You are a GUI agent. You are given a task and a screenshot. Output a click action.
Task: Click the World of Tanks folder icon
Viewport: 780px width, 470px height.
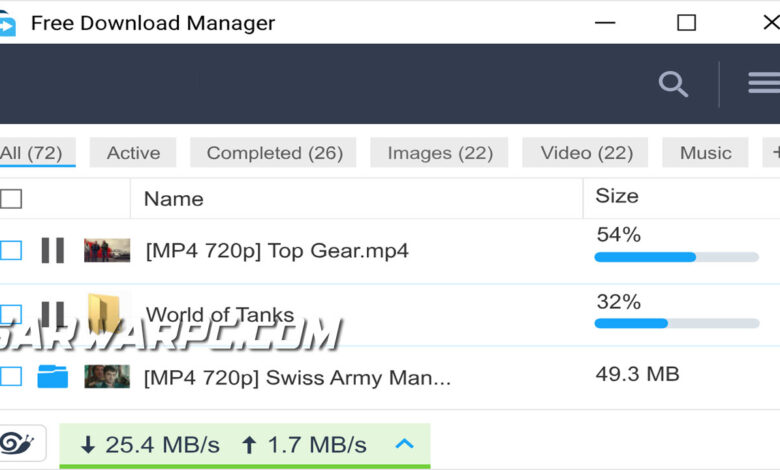(103, 313)
